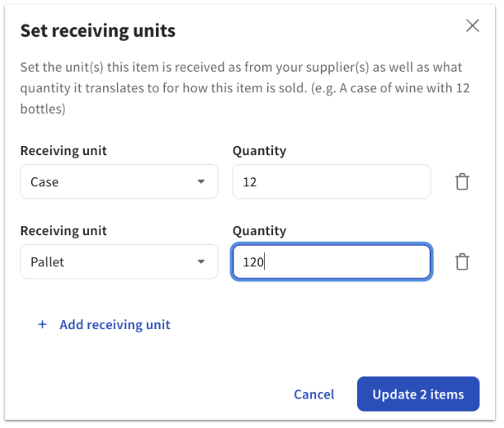
Task: Cancel the receiving unit changes
Action: 314,395
